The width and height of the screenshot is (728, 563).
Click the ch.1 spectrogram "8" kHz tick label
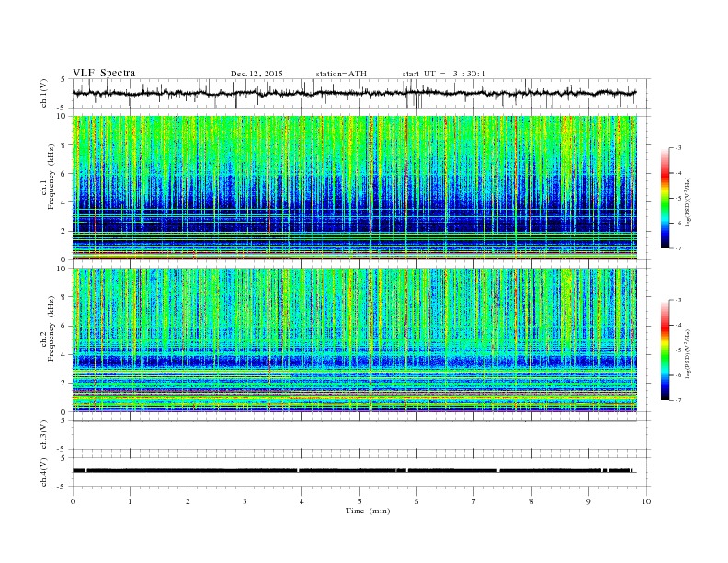pyautogui.click(x=64, y=145)
